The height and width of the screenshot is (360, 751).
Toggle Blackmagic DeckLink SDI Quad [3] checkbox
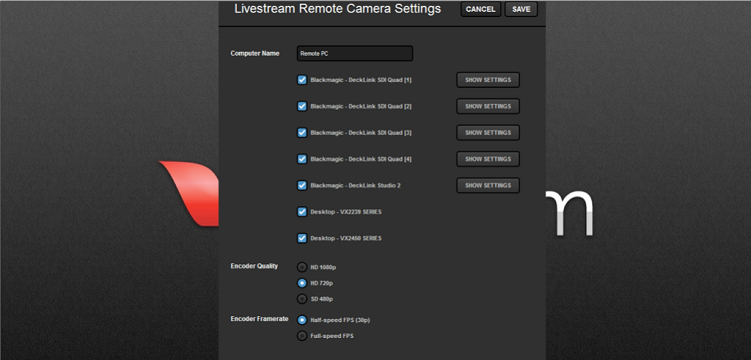(302, 133)
